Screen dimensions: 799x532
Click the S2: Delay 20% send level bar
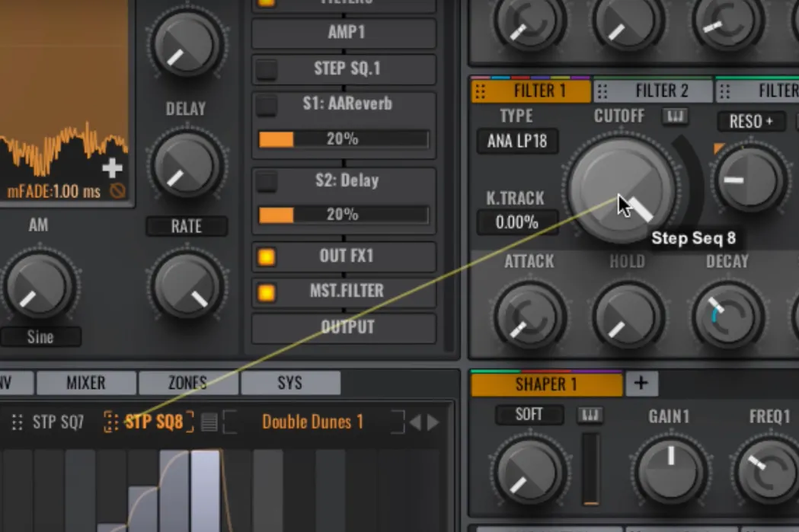click(x=343, y=215)
